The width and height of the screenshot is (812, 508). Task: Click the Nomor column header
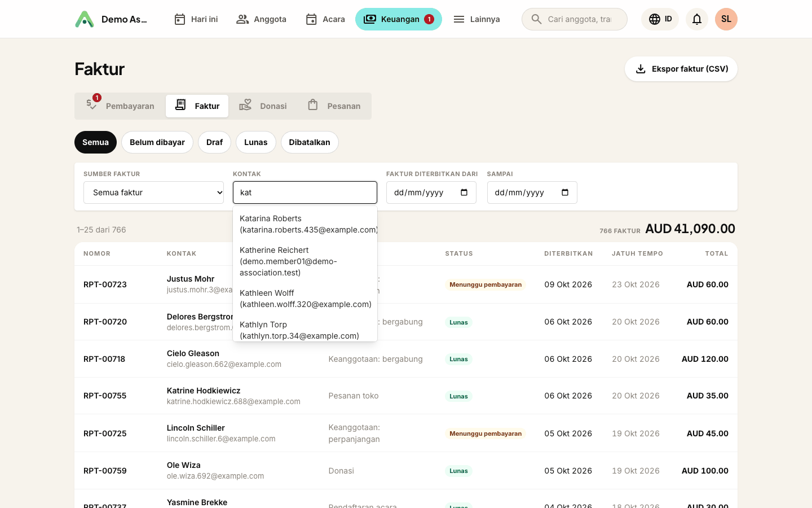(x=97, y=253)
